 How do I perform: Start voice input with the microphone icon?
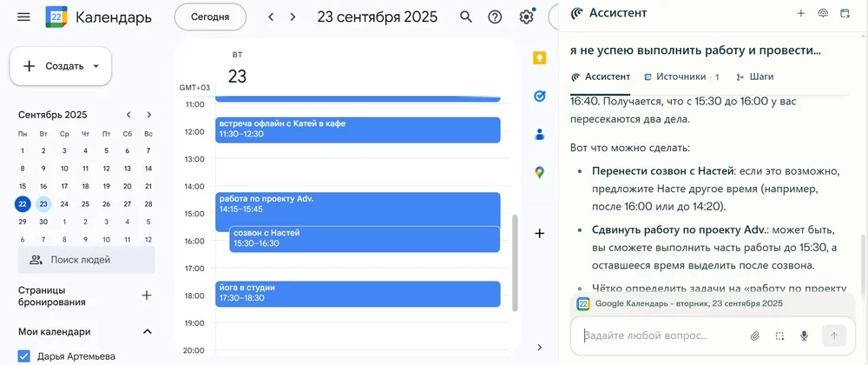tap(805, 335)
